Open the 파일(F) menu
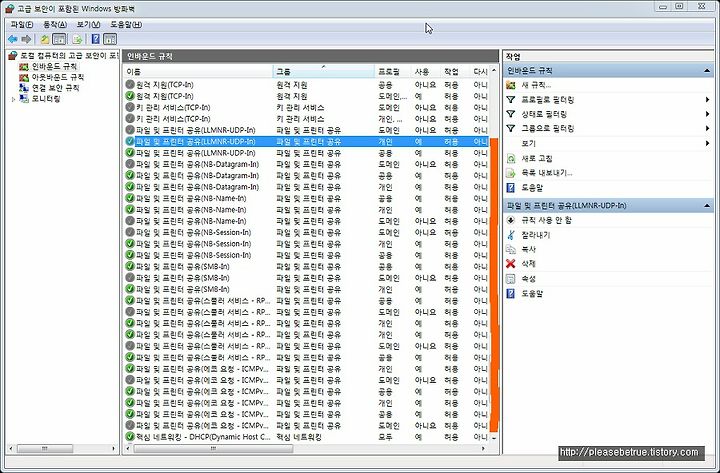The width and height of the screenshot is (720, 473). [22, 24]
